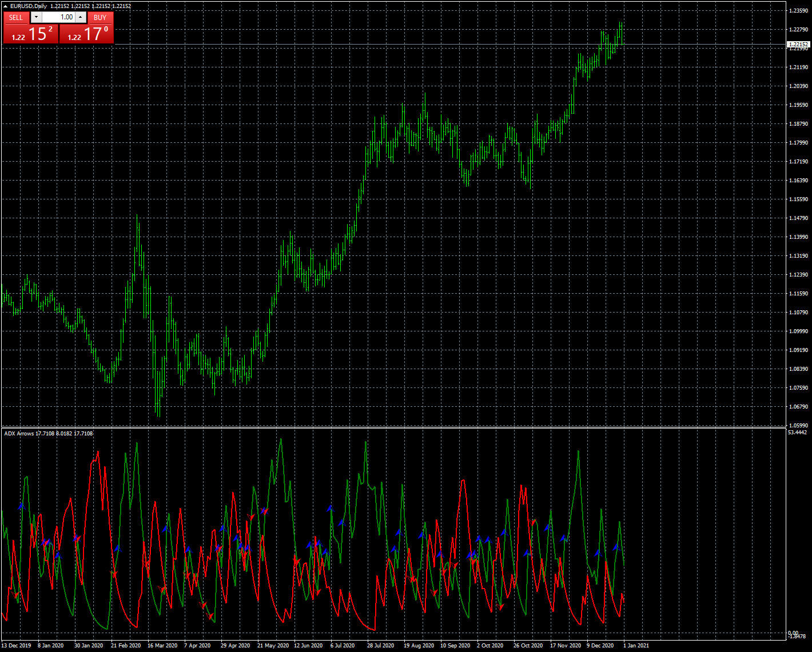Increase trade volume with up arrow
The height and width of the screenshot is (652, 812).
point(81,17)
